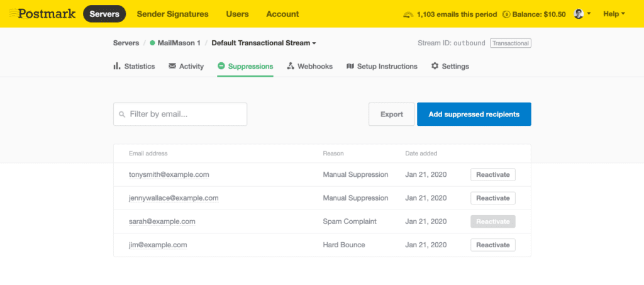Click the Setup Instructions map icon
This screenshot has width=644, height=285.
pos(350,66)
